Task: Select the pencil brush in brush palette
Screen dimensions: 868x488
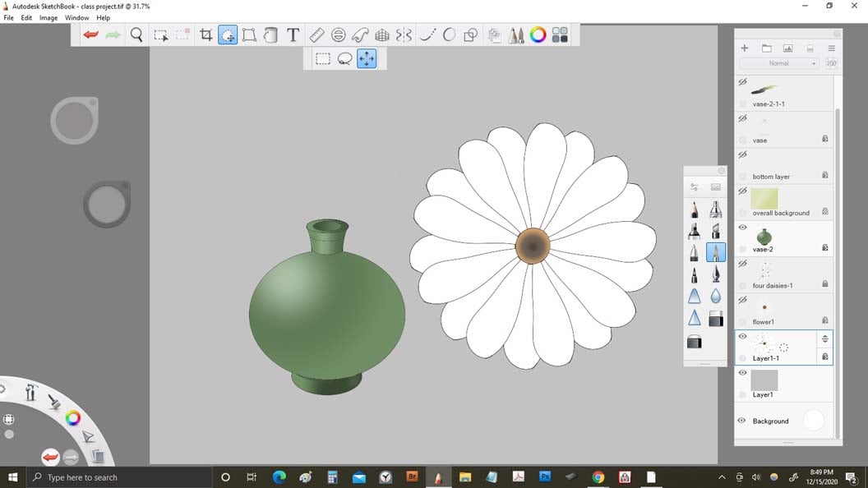Action: (x=695, y=209)
